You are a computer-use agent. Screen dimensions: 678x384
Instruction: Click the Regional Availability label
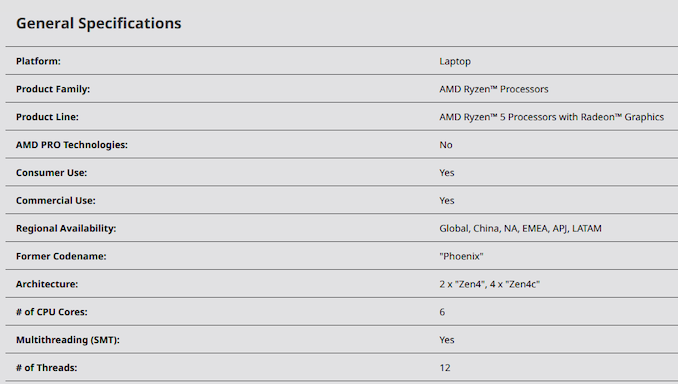[x=66, y=228]
